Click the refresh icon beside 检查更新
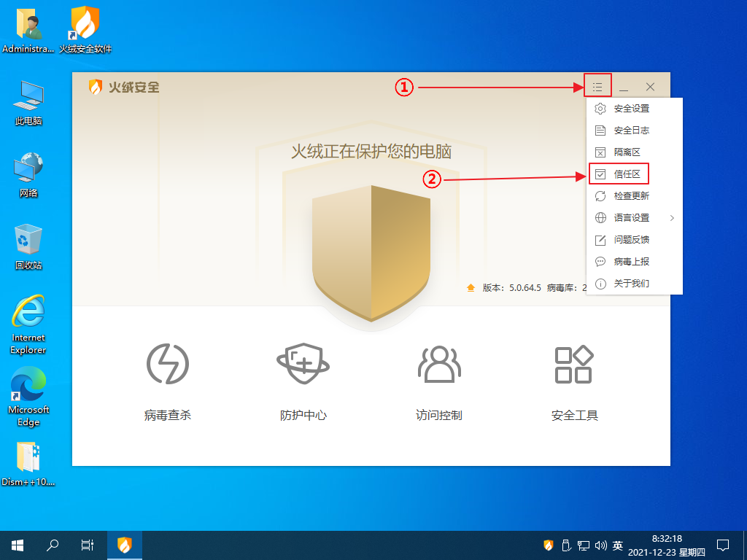Viewport: 747px width, 560px height. [600, 196]
